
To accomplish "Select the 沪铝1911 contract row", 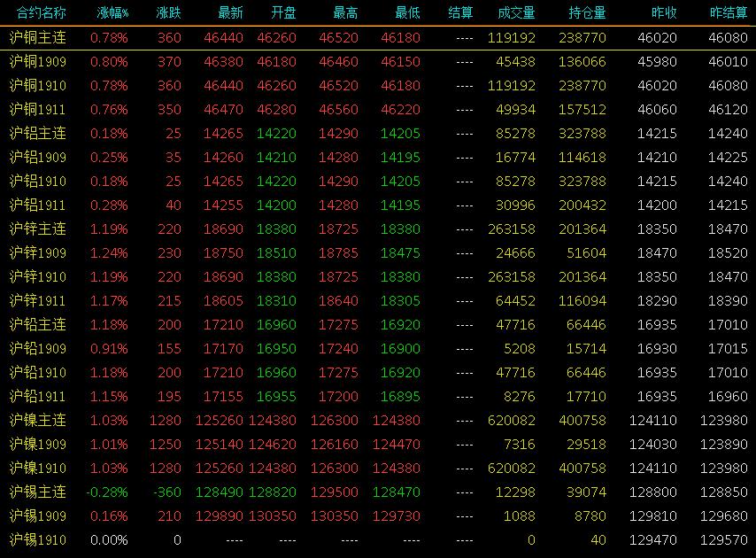I will [x=378, y=205].
